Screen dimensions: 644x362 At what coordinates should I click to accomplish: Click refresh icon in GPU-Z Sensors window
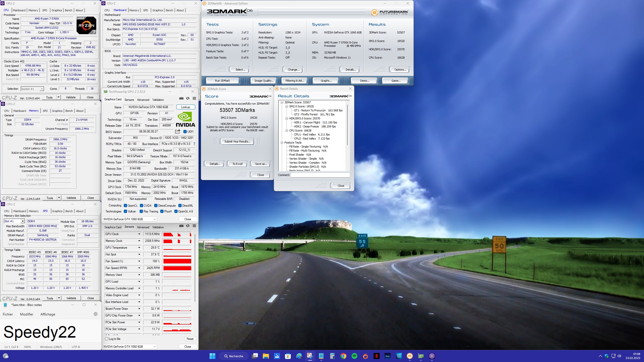[x=188, y=226]
